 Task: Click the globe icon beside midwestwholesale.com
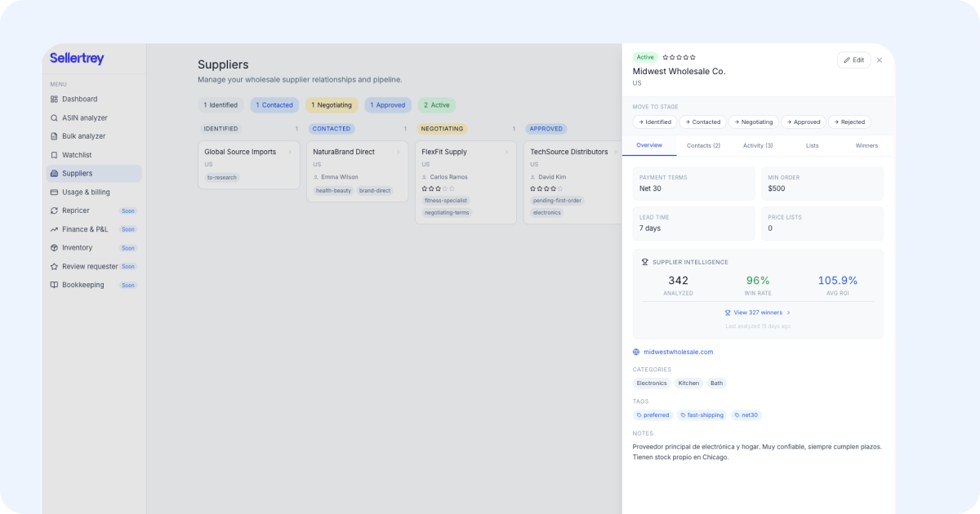point(636,352)
